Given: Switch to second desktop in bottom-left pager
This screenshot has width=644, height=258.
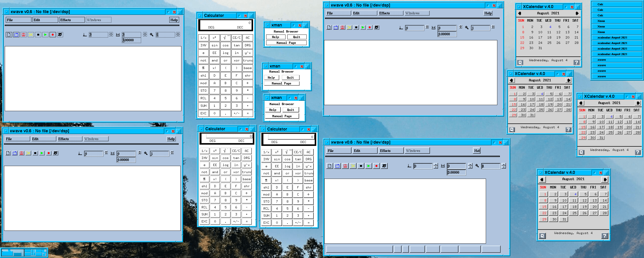Looking at the screenshot, I should point(35,252).
